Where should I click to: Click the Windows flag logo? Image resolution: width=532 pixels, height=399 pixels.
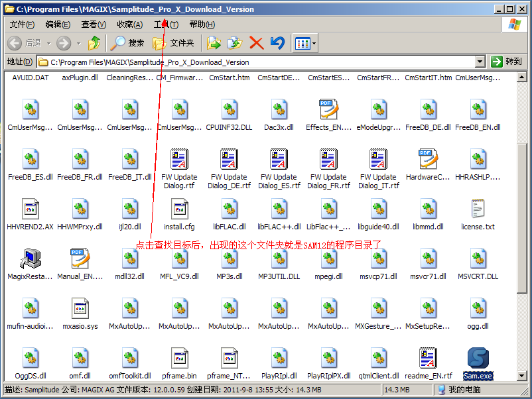(514, 25)
